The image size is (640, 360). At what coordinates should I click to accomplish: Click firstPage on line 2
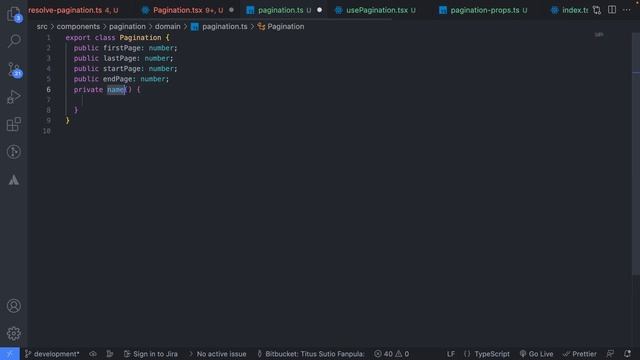[121, 48]
